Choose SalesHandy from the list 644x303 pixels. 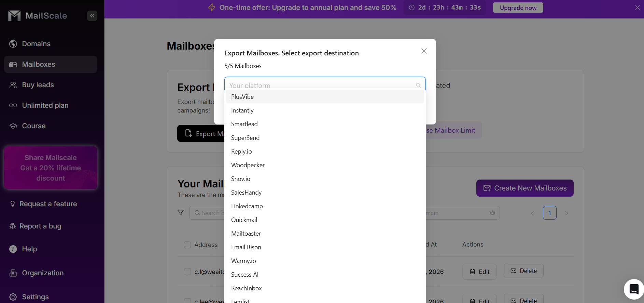(325, 193)
